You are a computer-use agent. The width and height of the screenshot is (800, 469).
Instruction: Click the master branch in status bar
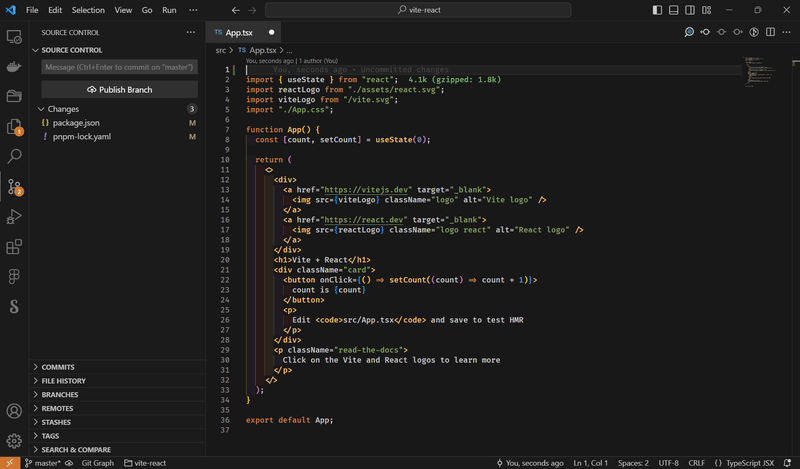(43, 463)
